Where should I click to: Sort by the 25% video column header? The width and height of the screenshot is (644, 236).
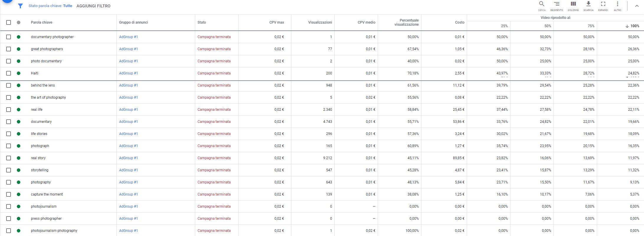coord(504,26)
